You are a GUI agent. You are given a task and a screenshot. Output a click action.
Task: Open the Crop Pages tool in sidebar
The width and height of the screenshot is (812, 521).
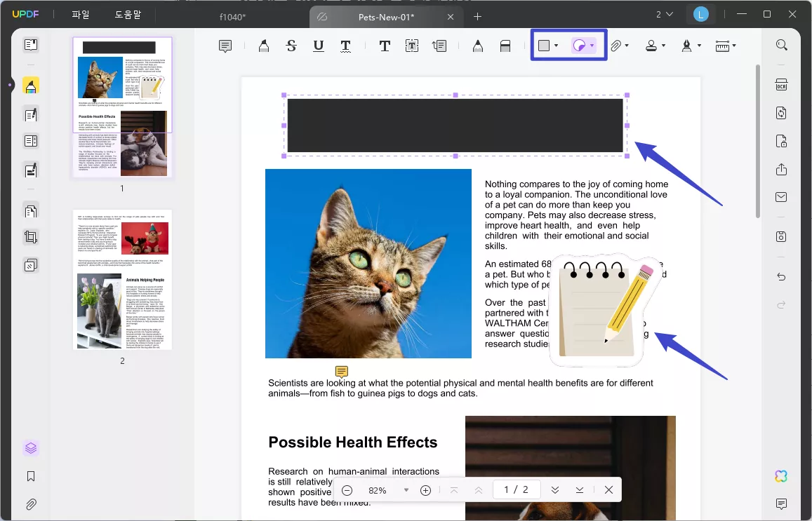tap(31, 238)
